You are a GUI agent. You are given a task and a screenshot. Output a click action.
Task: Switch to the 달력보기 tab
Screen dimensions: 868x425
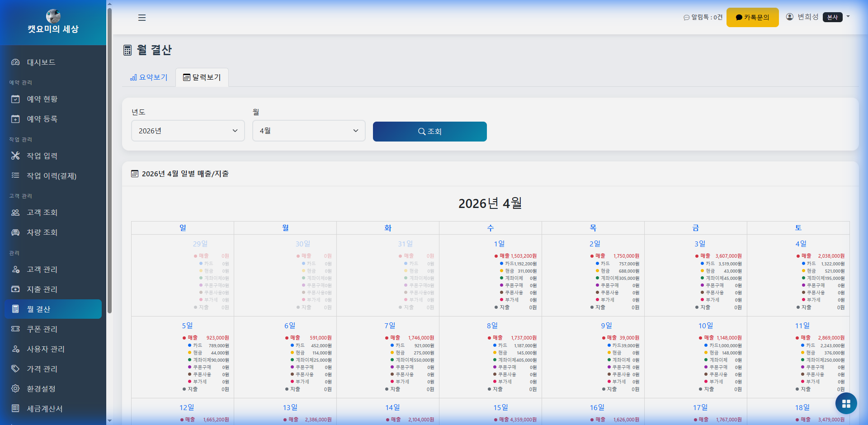tap(202, 77)
